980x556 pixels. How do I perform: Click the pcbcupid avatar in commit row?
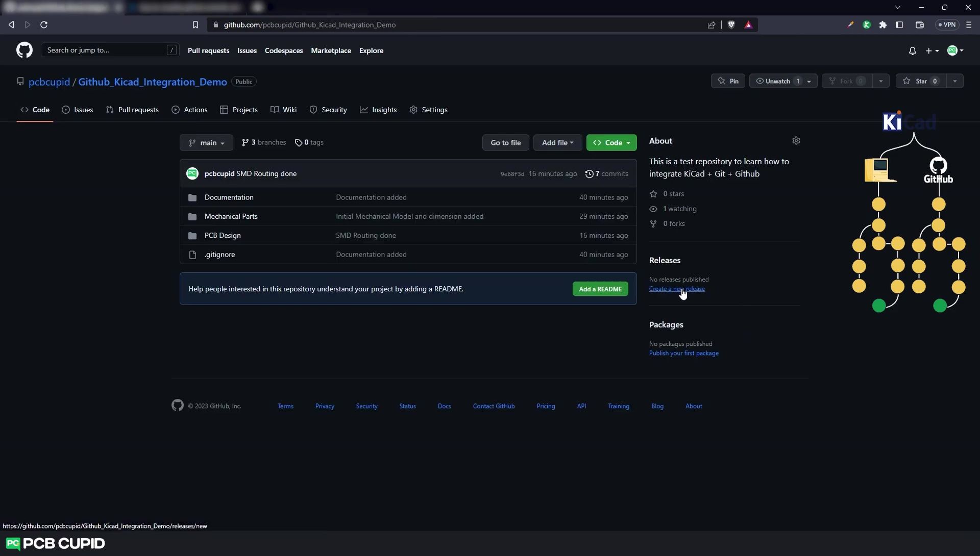point(192,173)
